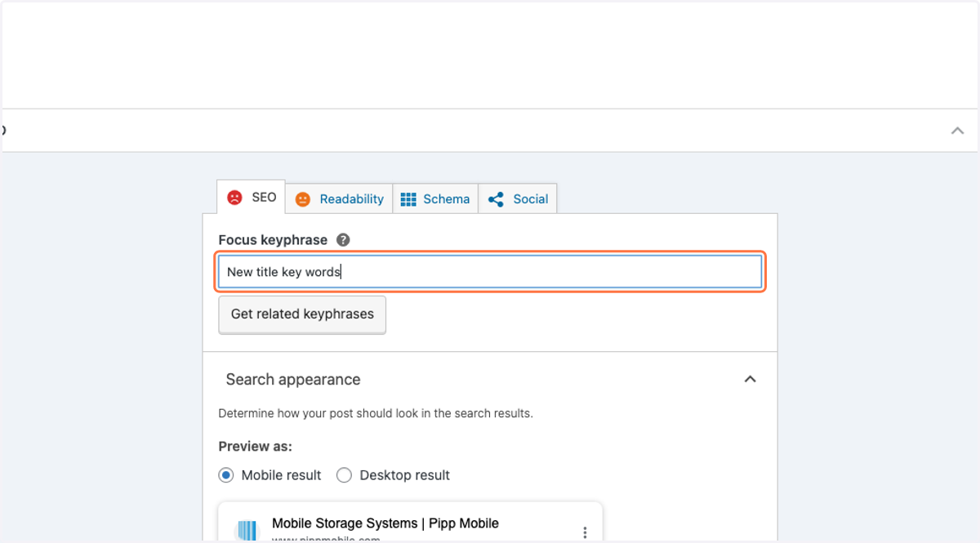This screenshot has width=980, height=543.
Task: Click the 'Mobile Storage Systems | Pipp Mobile' title
Action: pos(385,523)
